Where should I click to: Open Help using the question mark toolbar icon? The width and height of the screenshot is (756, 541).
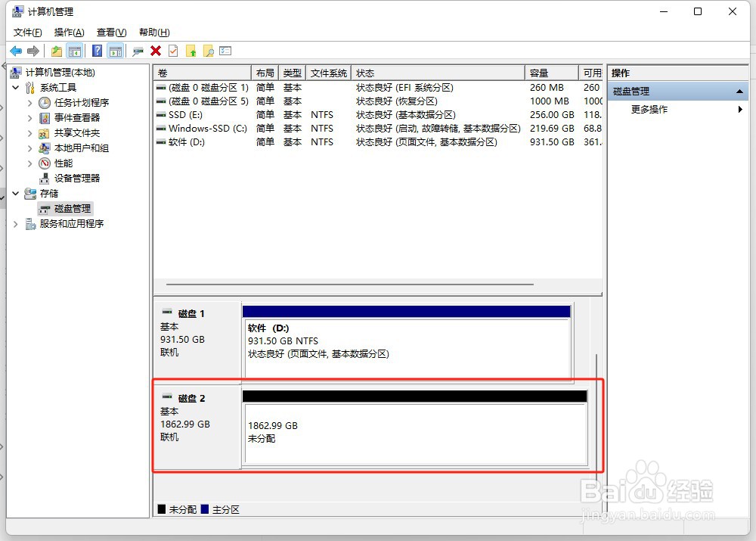pos(96,51)
